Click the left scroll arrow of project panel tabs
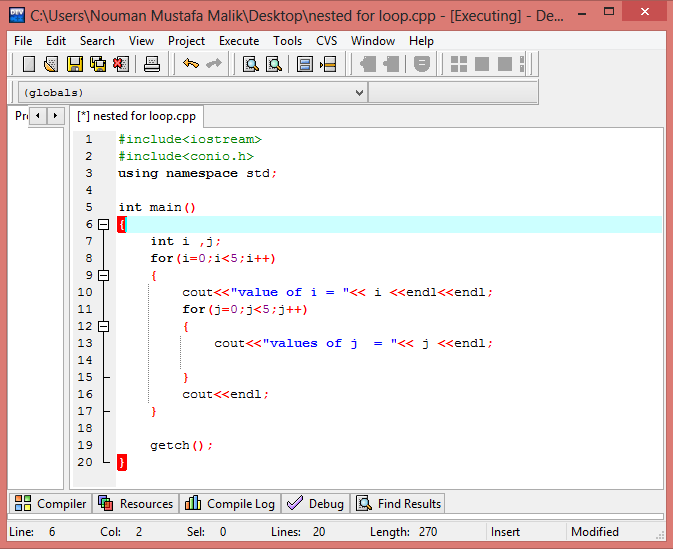673x549 pixels. [x=38, y=116]
